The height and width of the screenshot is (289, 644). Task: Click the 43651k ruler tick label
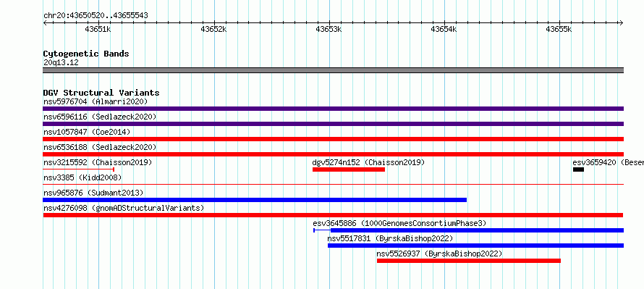98,29
